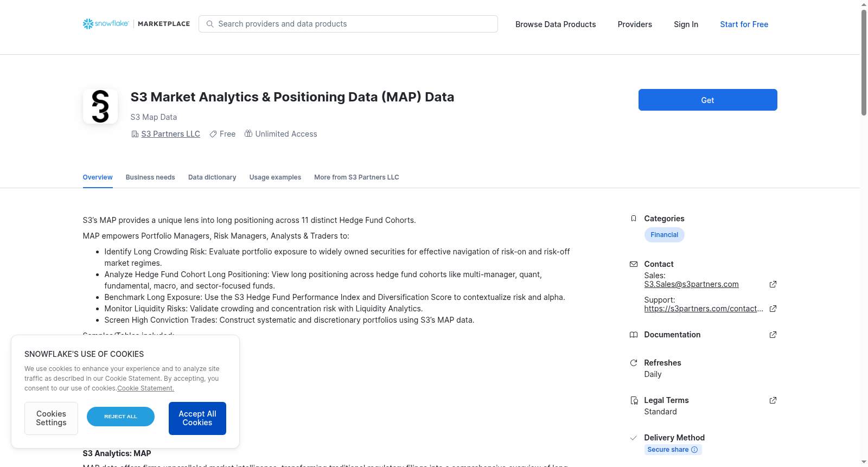The image size is (868, 467).
Task: Open external link icon beside Sales email
Action: click(x=773, y=284)
